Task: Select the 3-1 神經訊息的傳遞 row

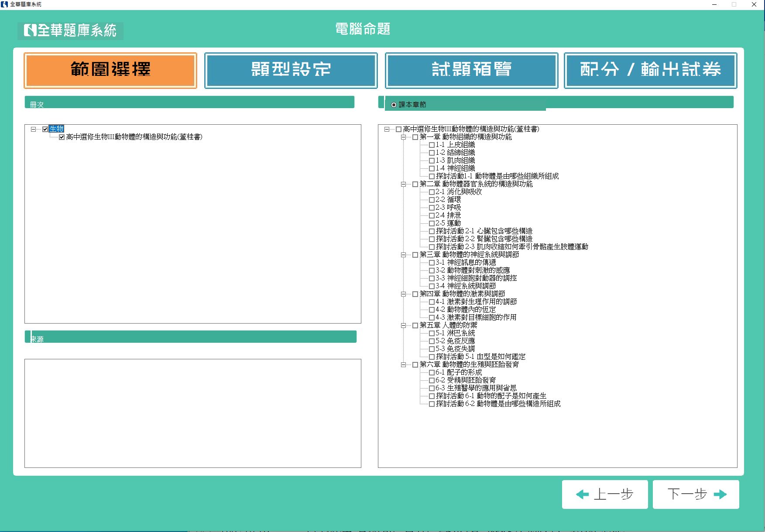Action: coord(466,263)
